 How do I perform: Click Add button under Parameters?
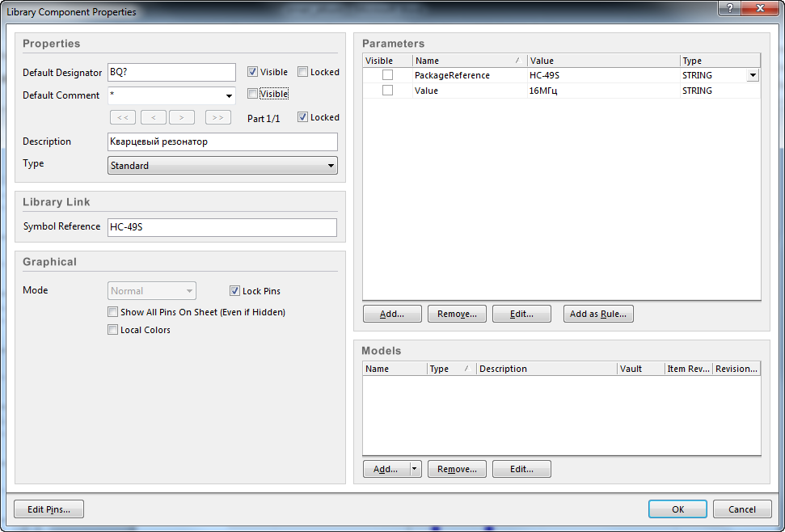(392, 314)
